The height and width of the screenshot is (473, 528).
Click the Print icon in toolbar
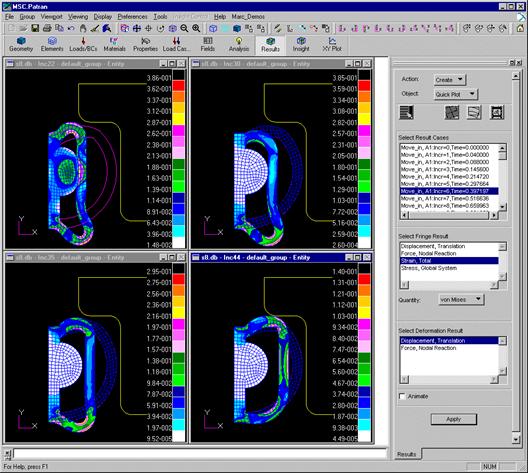(x=47, y=29)
